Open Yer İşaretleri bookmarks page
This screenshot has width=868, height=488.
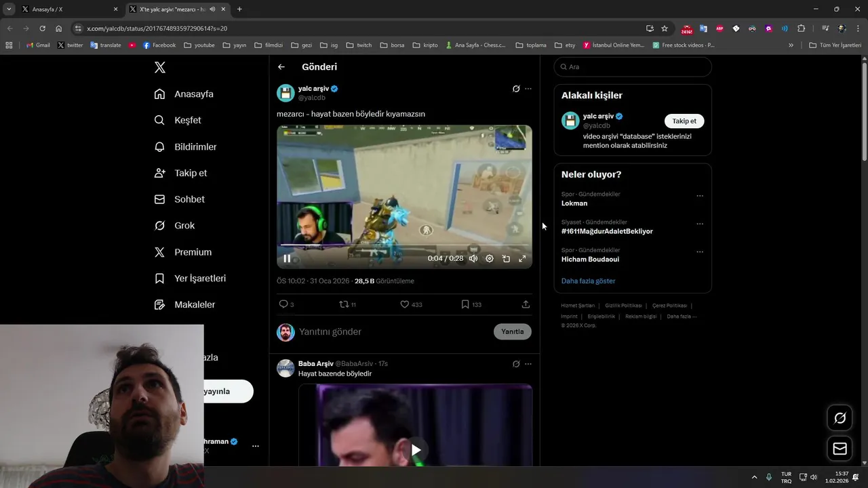point(190,279)
